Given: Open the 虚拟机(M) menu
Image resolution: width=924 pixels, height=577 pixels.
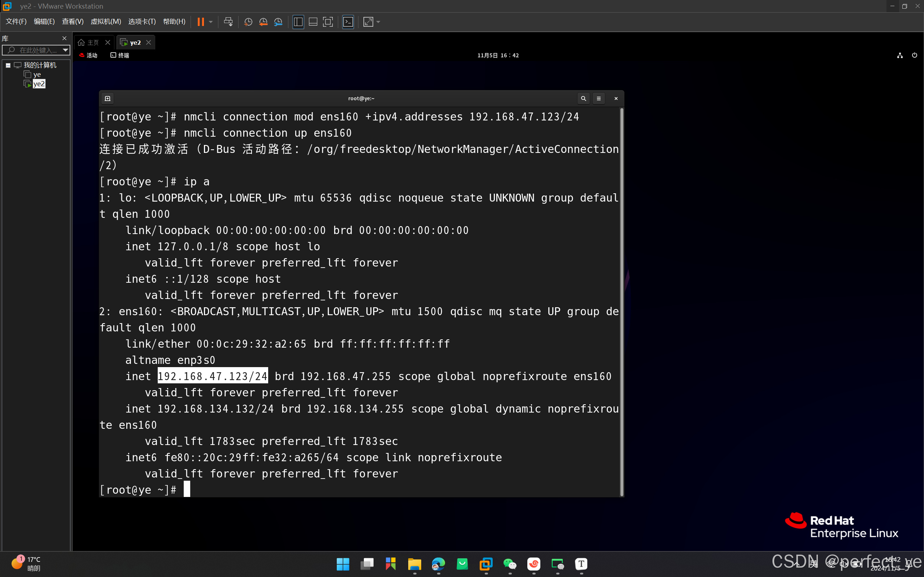Looking at the screenshot, I should 105,22.
